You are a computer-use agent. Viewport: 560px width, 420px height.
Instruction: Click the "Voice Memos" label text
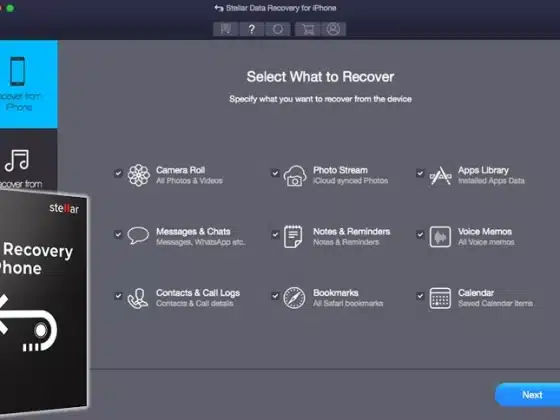pos(485,231)
